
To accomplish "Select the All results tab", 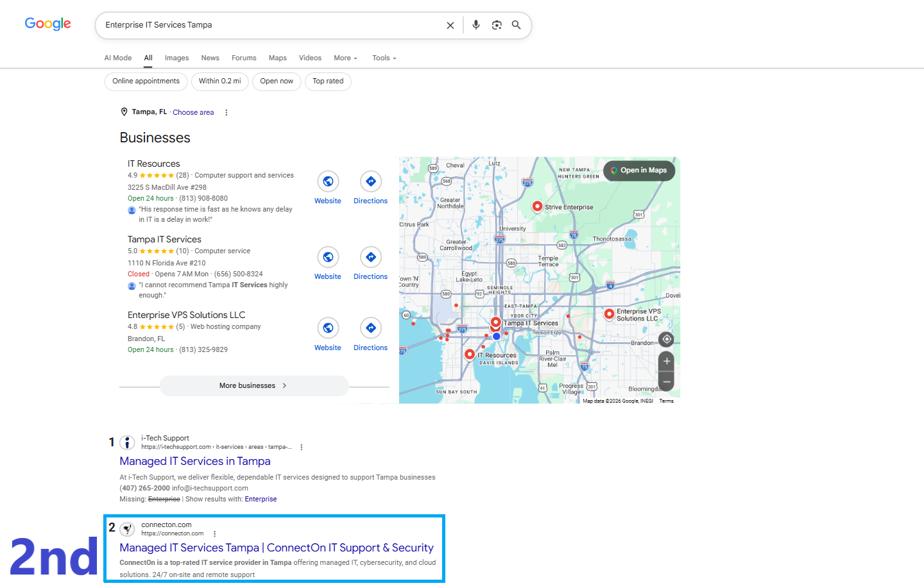I will 148,58.
